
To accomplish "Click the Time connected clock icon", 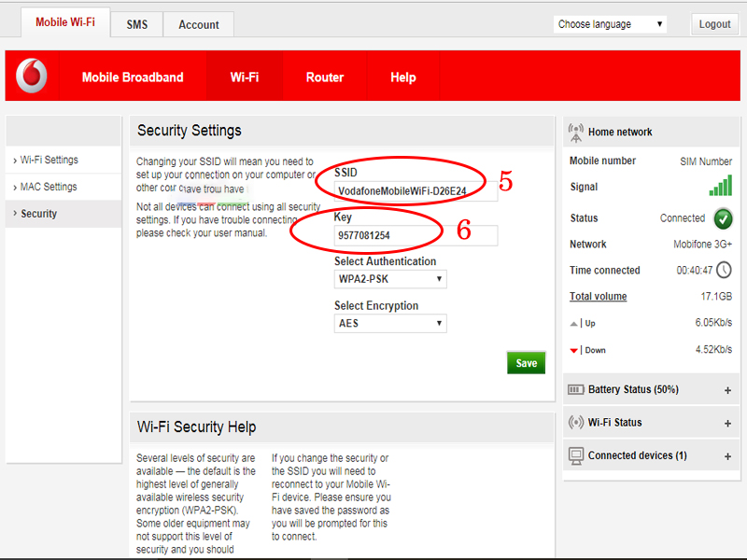I will pyautogui.click(x=724, y=271).
